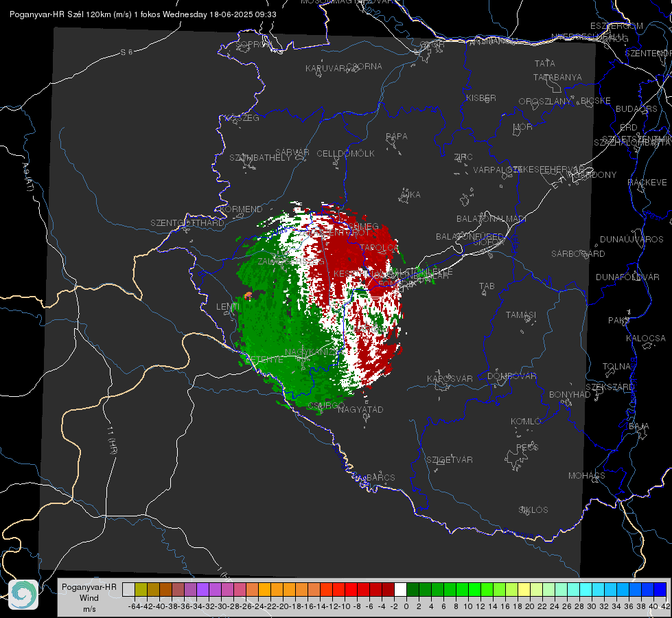Click the BICSKE town label
This screenshot has height=618, width=672.
pyautogui.click(x=596, y=100)
